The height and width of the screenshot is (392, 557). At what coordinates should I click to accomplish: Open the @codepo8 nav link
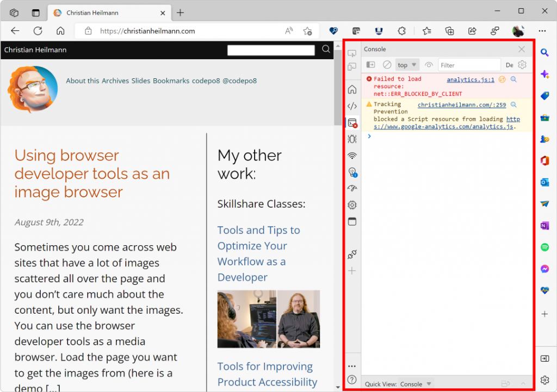click(239, 80)
